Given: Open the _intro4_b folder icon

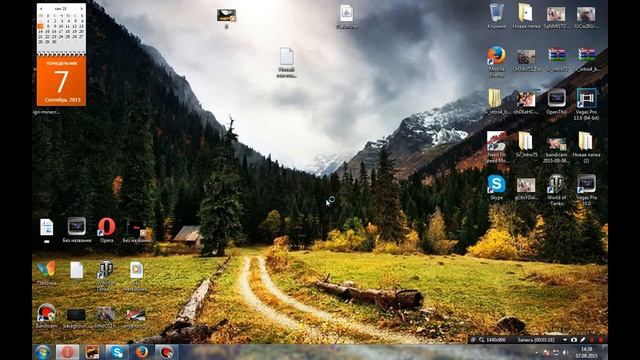Looking at the screenshot, I should click(496, 99).
